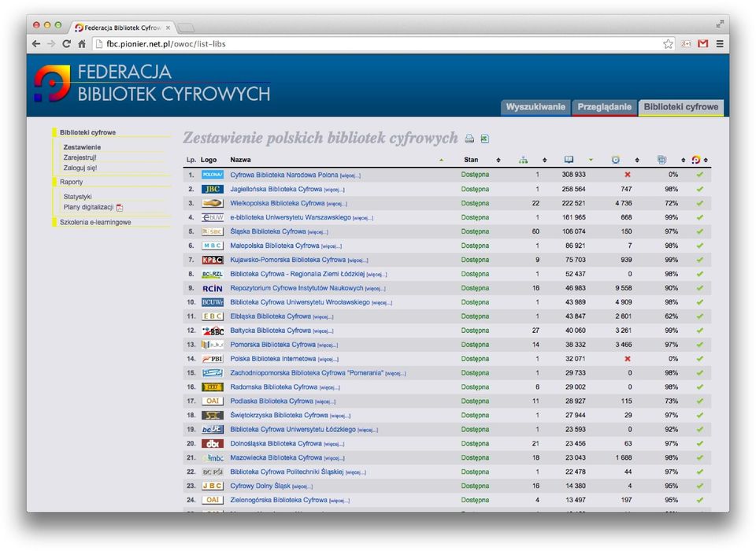Click red X in Polona row
This screenshot has height=551, width=756.
[628, 175]
